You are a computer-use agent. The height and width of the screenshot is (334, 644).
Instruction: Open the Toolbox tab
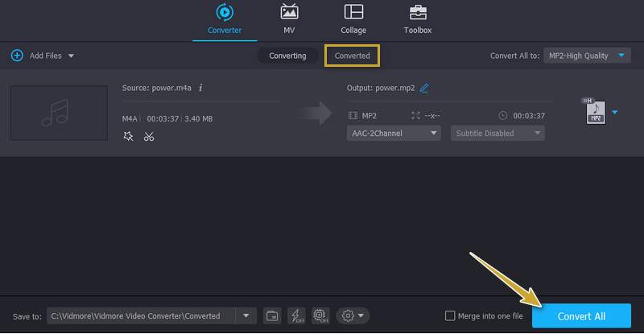point(417,19)
